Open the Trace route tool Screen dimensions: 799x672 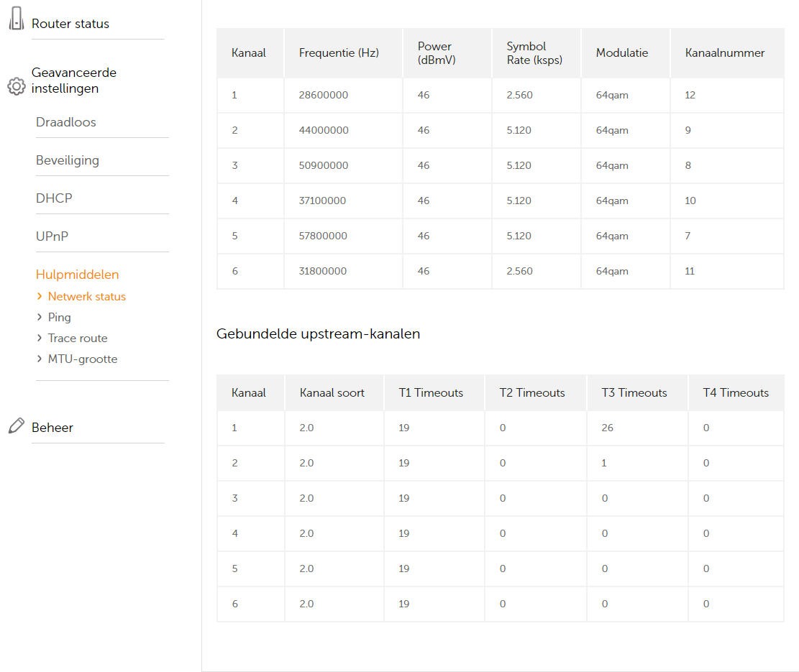pyautogui.click(x=78, y=338)
